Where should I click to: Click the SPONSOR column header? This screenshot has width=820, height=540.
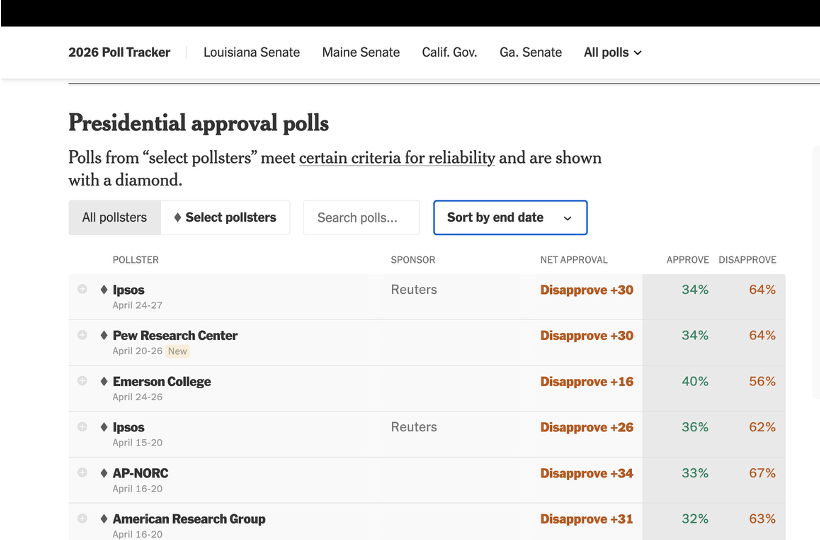pos(413,260)
